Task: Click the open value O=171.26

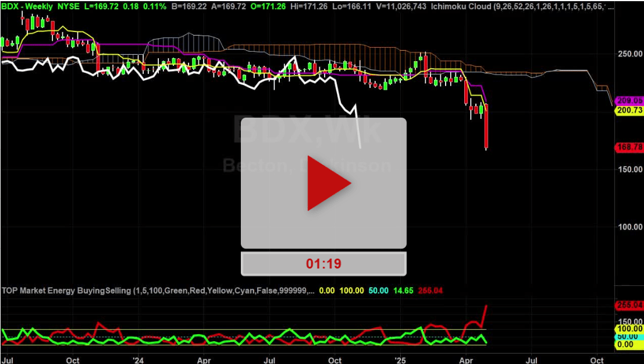Action: (267, 6)
